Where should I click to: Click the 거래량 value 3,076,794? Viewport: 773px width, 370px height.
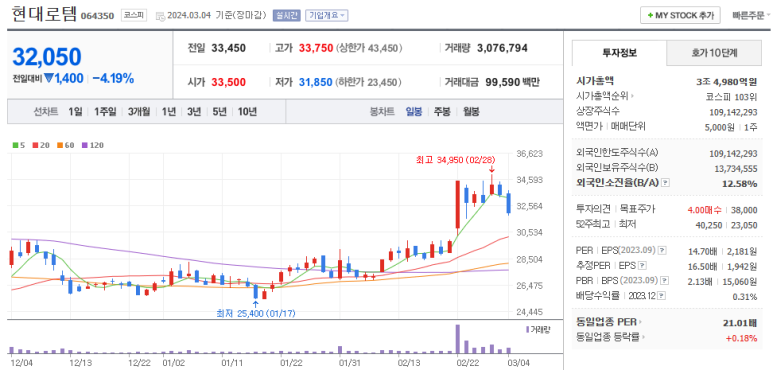click(502, 48)
